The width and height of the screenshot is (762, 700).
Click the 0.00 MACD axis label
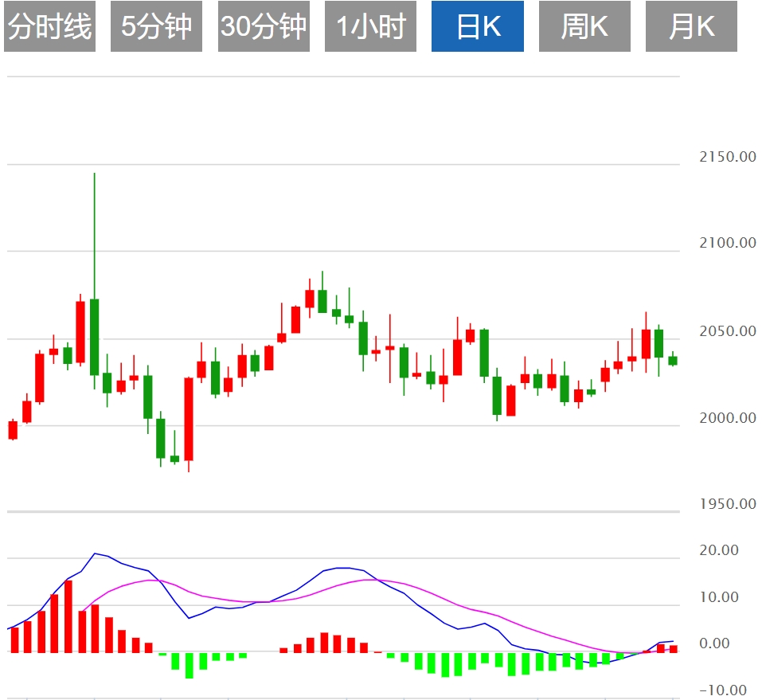tap(714, 643)
